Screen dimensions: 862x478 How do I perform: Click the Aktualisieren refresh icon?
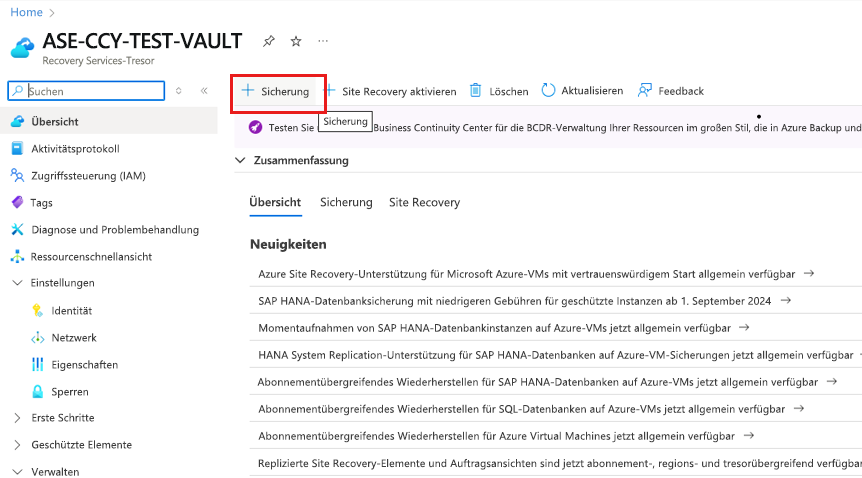tap(548, 90)
